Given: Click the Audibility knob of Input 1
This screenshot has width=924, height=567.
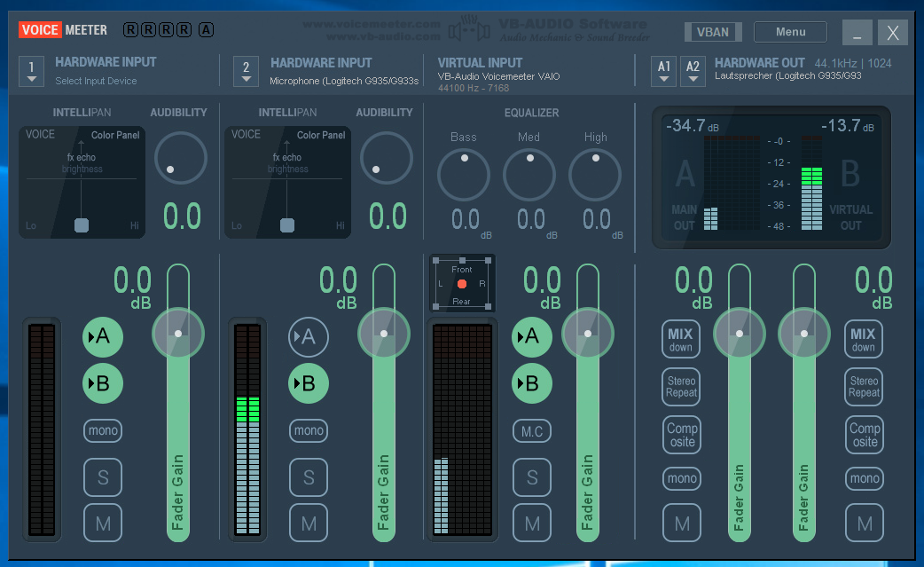Looking at the screenshot, I should 180,158.
